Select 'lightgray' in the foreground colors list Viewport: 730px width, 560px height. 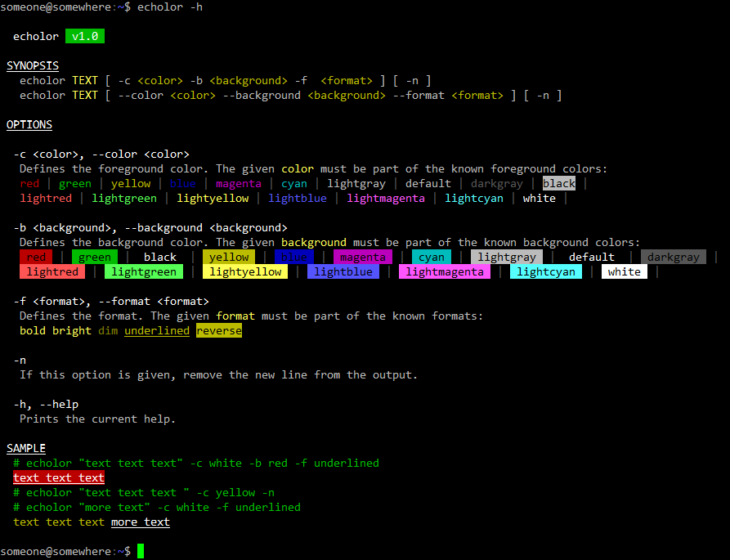[356, 183]
